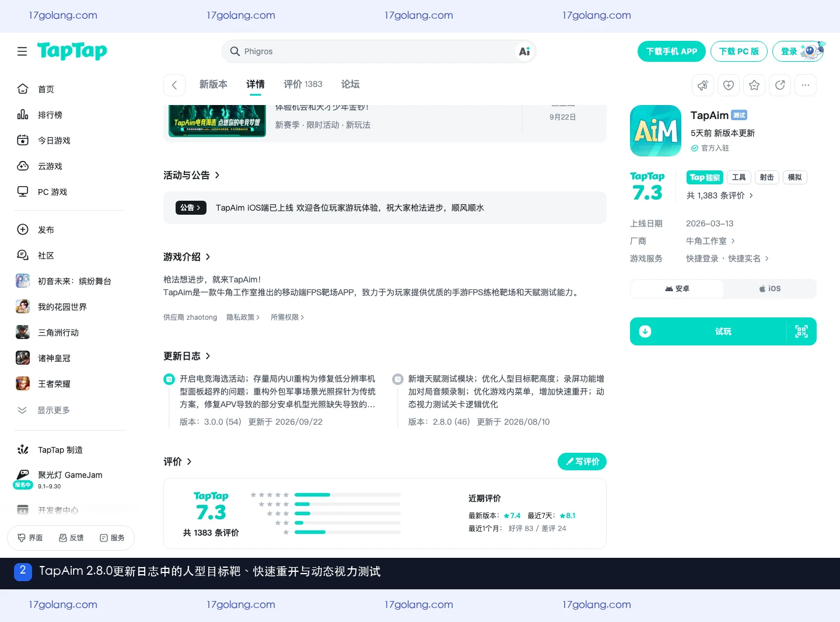Open version 2.8.0 (46) changelog entry

pos(499,400)
